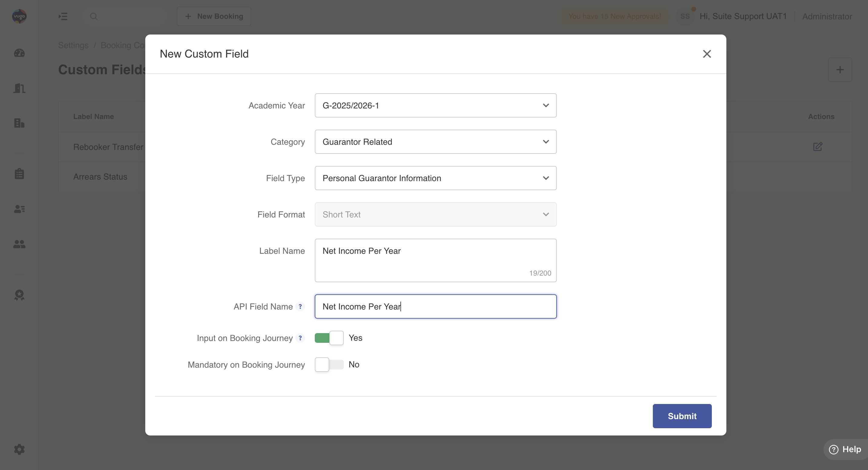Close the New Custom Field dialog
This screenshot has width=868, height=470.
click(707, 54)
